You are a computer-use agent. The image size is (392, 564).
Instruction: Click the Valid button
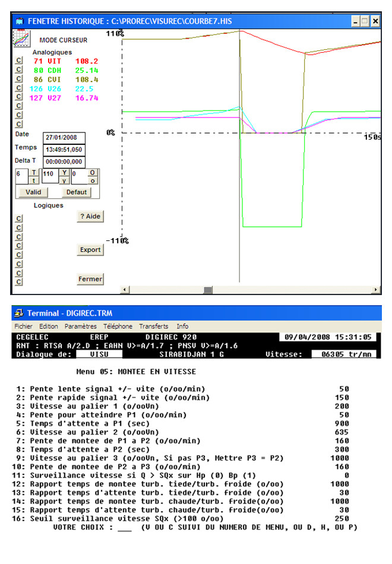tap(33, 192)
